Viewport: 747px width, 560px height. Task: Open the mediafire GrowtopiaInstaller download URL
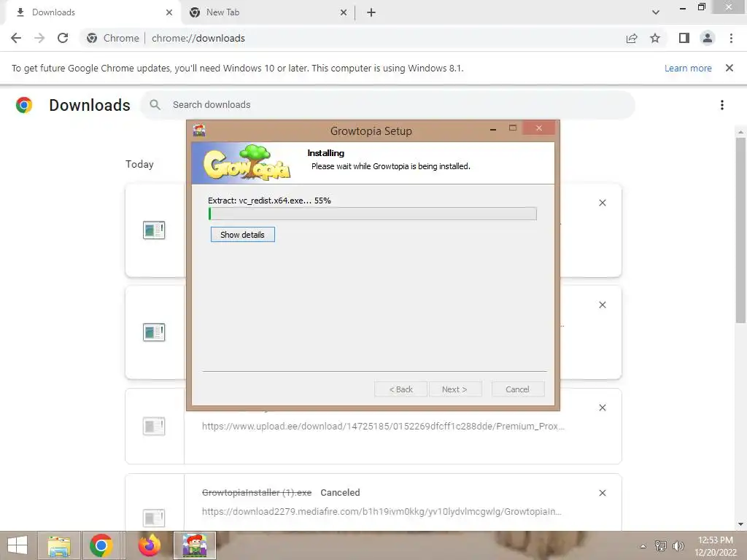[x=382, y=511]
